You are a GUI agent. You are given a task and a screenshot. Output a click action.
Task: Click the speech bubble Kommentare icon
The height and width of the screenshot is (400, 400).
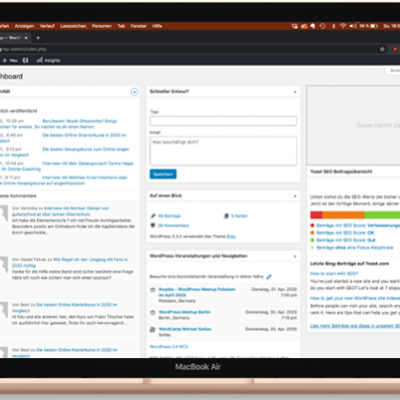pyautogui.click(x=153, y=225)
